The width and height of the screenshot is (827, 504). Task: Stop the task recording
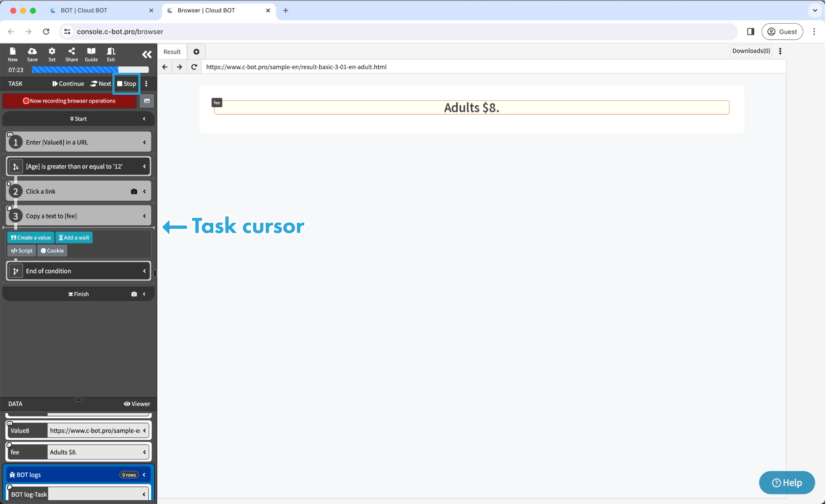point(127,84)
